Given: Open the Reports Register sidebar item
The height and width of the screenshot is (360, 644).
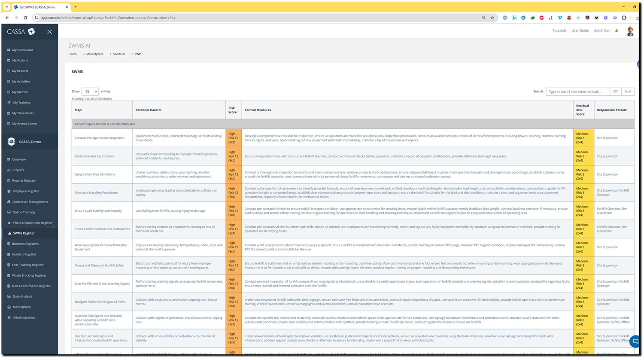Looking at the screenshot, I should (x=24, y=180).
